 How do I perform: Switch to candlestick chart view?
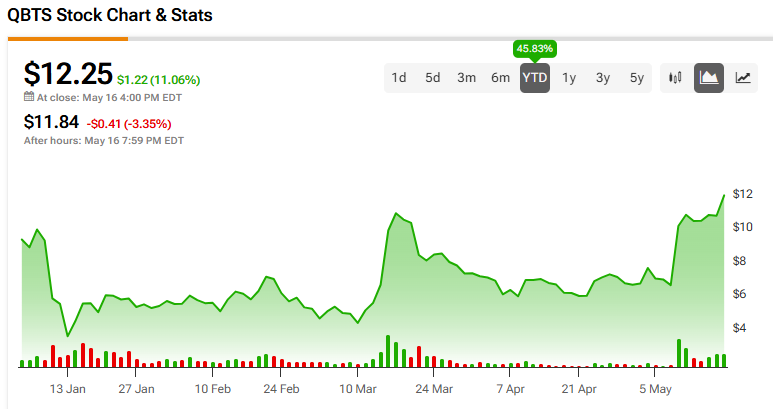tap(675, 78)
